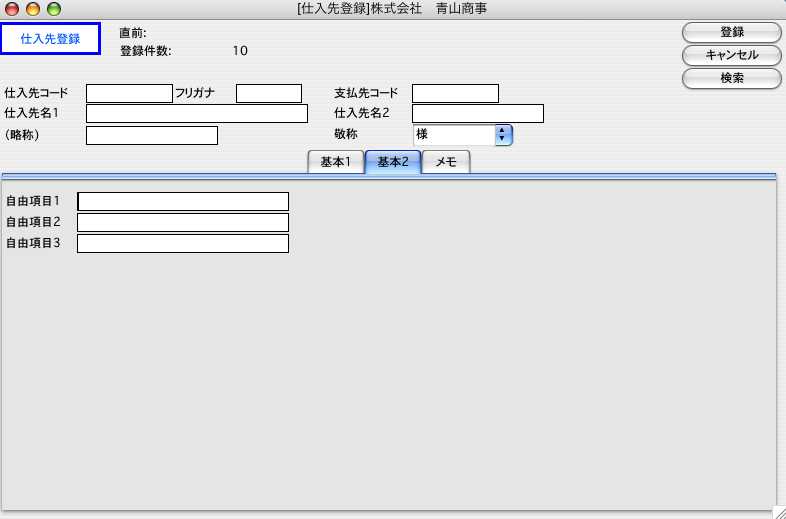This screenshot has height=519, width=786.
Task: Click the green zoom window button
Action: [54, 9]
